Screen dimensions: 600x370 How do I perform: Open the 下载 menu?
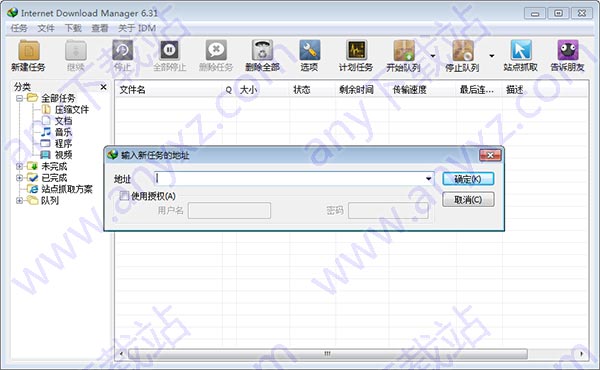pyautogui.click(x=73, y=28)
